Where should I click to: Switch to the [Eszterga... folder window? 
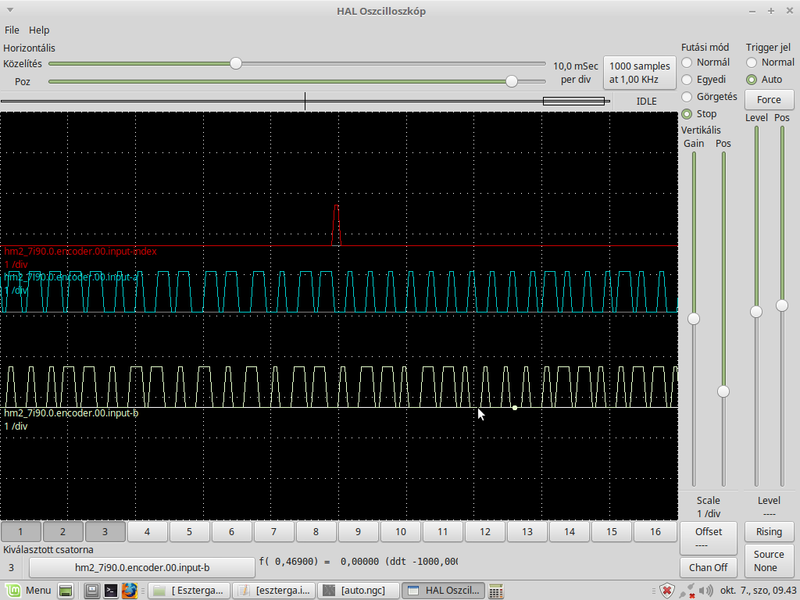coord(190,591)
